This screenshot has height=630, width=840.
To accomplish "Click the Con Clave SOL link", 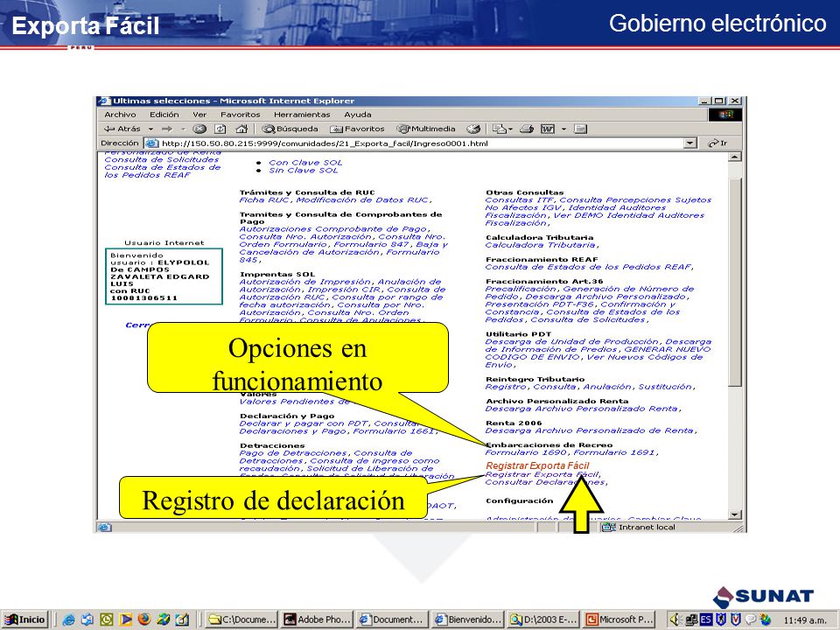I will tap(305, 163).
